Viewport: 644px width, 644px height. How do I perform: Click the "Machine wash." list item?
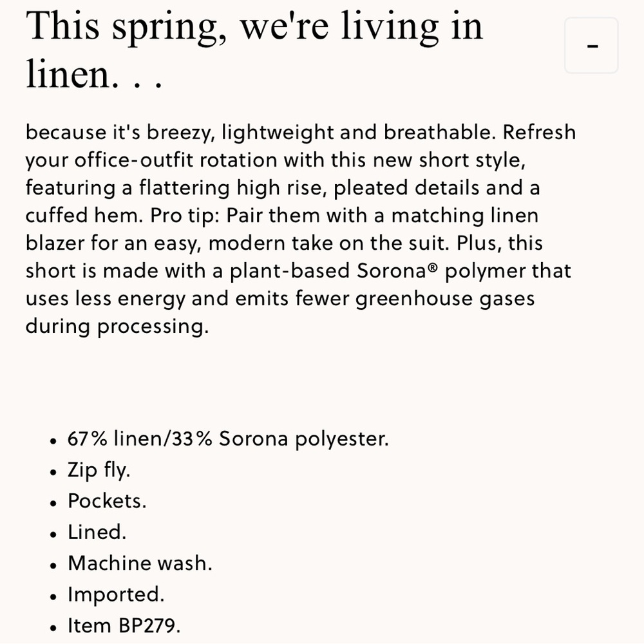tap(140, 563)
